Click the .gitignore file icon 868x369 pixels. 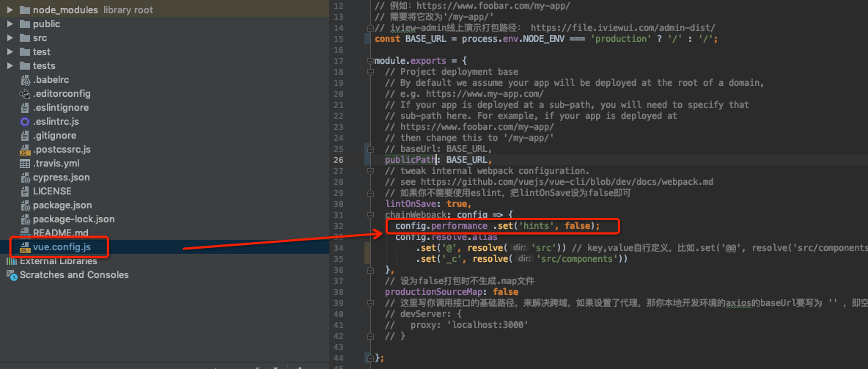24,135
